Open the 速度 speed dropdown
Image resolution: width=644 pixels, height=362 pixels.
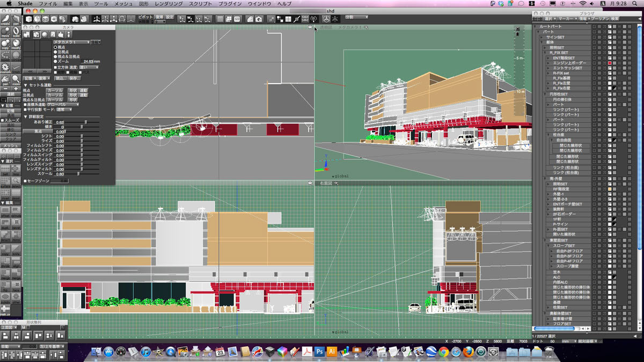point(89,67)
